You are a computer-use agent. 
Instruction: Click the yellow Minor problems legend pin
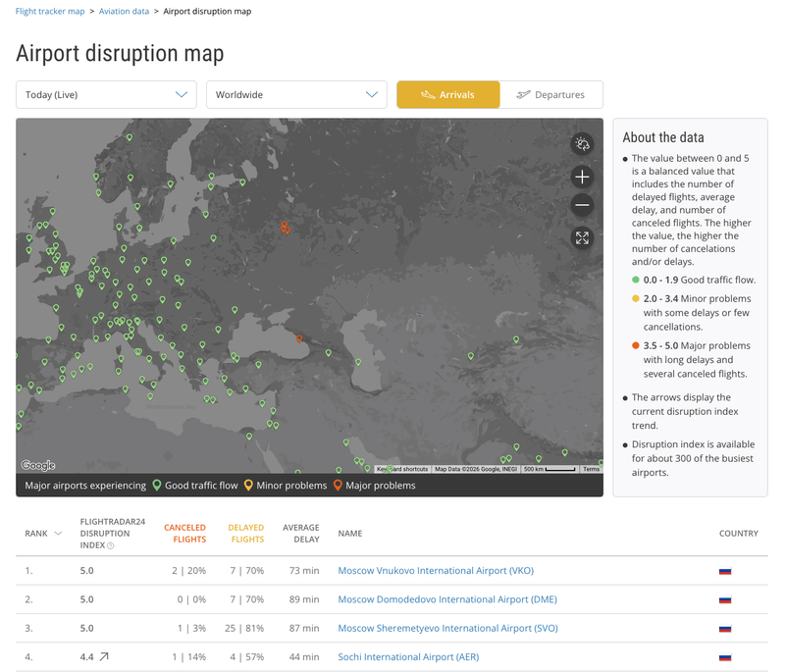(248, 485)
